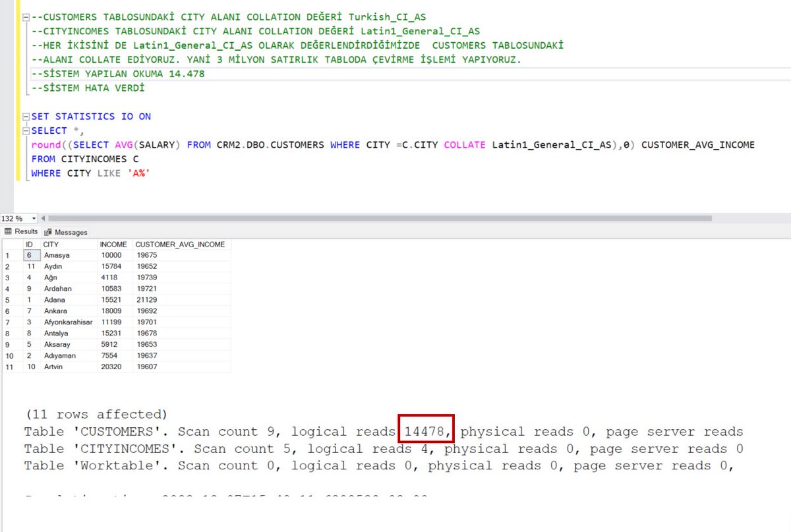Select the INCOME column header
The width and height of the screenshot is (791, 532).
115,245
